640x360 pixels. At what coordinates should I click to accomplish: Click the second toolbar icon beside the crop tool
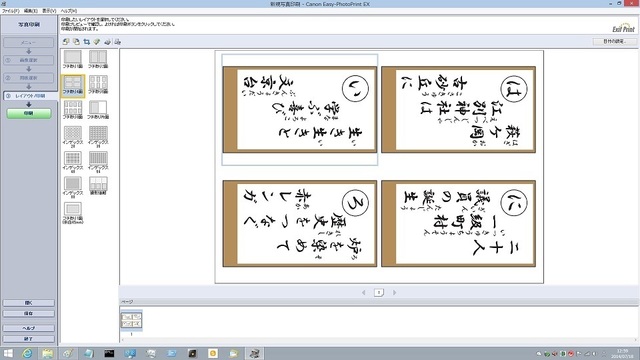click(x=76, y=42)
